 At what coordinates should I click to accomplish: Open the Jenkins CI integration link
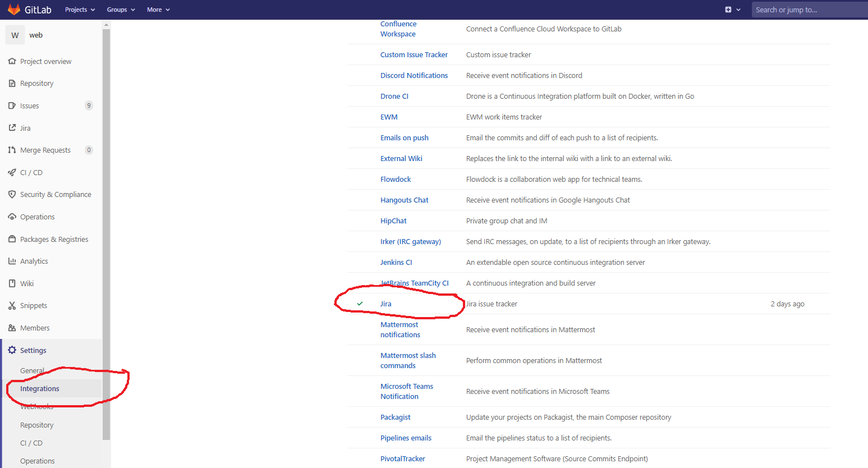[396, 262]
